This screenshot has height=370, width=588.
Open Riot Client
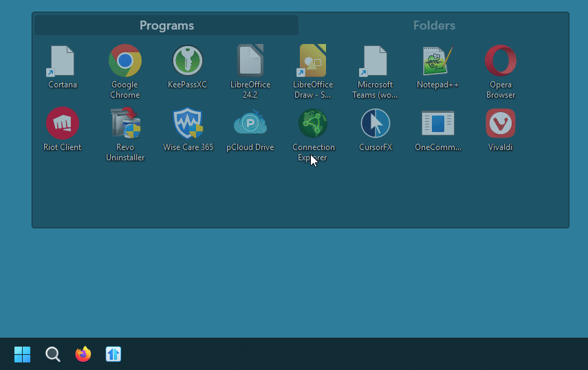(x=62, y=124)
